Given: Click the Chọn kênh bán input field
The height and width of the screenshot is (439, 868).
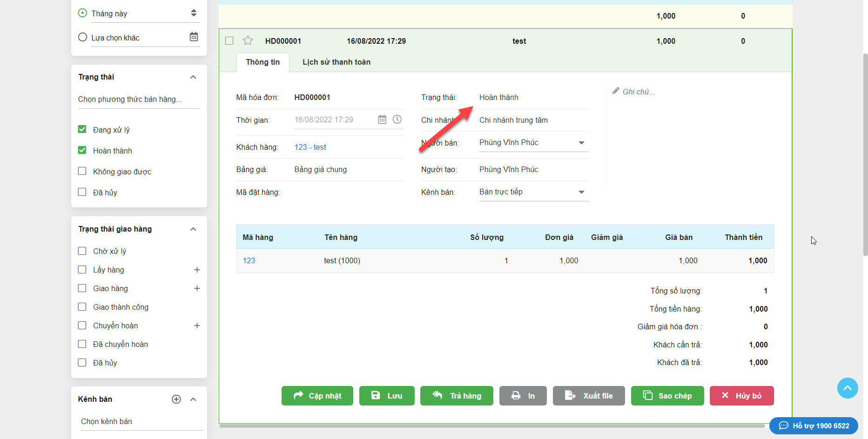Looking at the screenshot, I should click(x=140, y=421).
